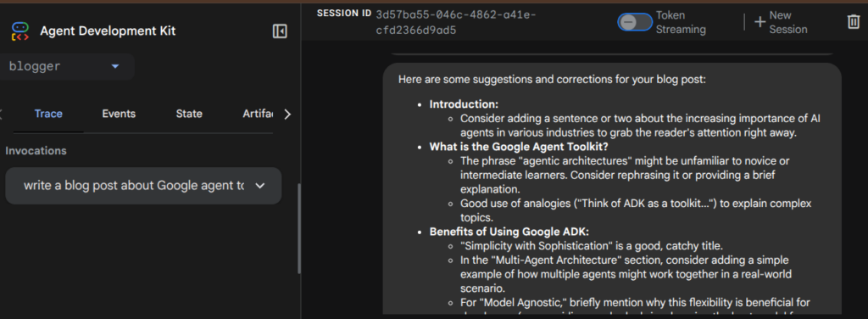Expand the blog post invocation chevron
Screen dimensions: 868x319
click(x=260, y=186)
